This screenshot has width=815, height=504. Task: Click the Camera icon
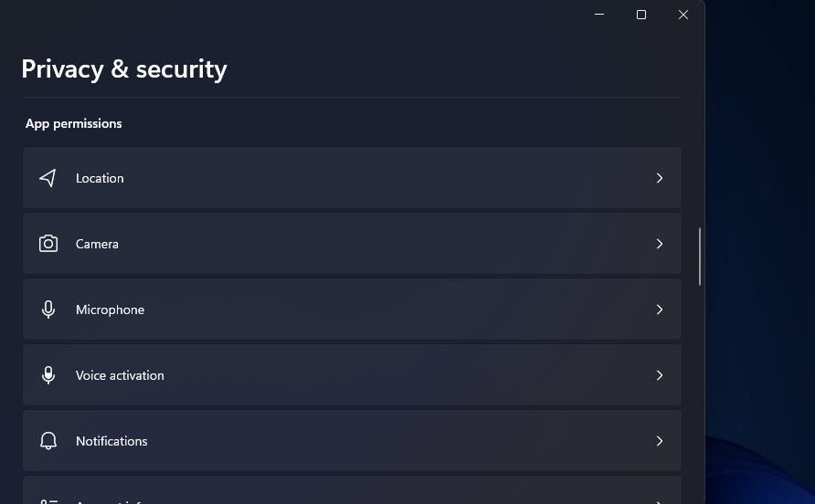(48, 244)
